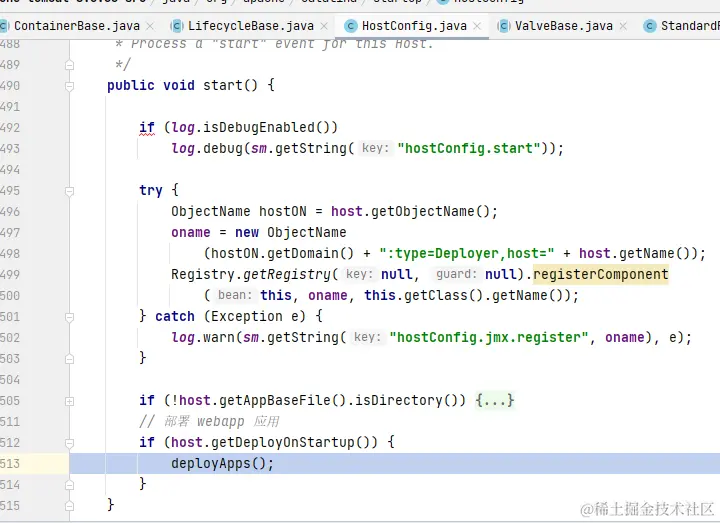Close the ValveBase.java tab
Viewport: 720px width, 523px height.
click(x=623, y=26)
